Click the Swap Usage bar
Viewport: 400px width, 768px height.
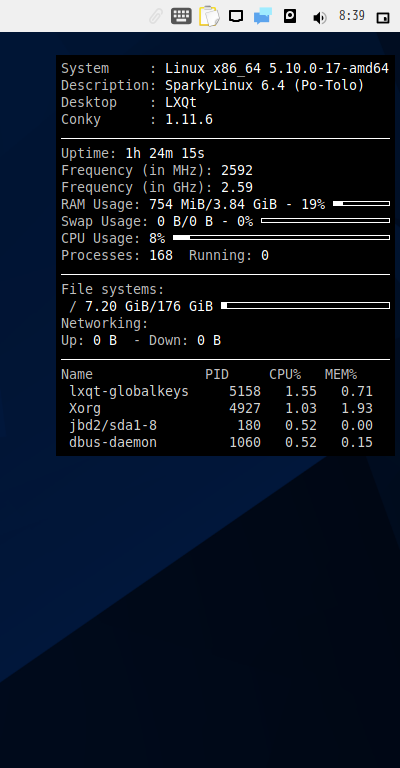[326, 220]
